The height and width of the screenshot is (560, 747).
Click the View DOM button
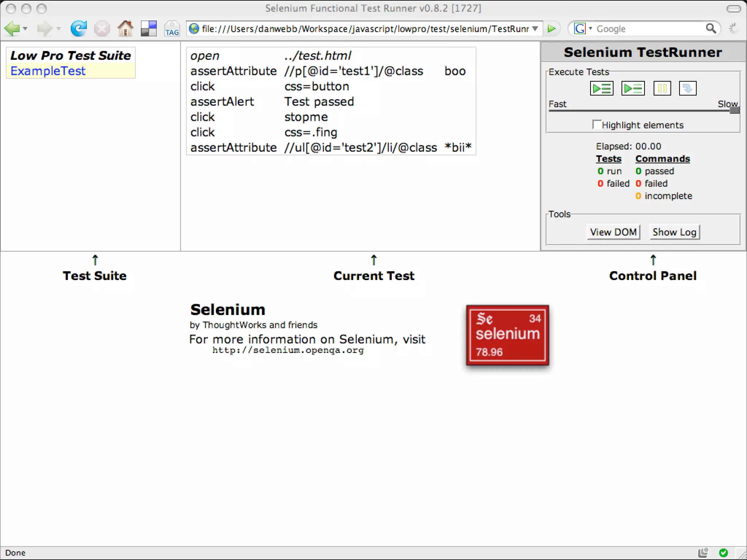(613, 232)
